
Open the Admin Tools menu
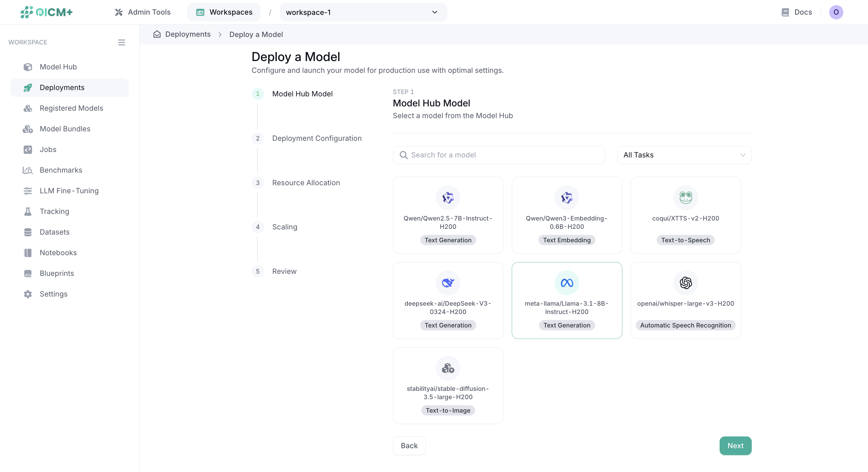[x=143, y=12]
